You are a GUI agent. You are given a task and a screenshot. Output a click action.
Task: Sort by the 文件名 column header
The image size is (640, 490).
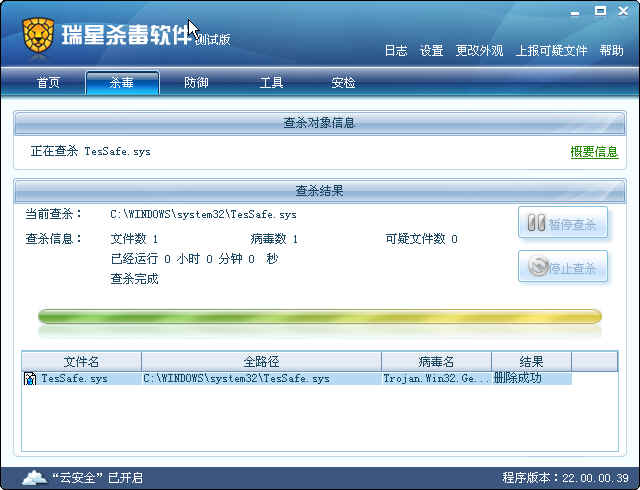tap(81, 361)
